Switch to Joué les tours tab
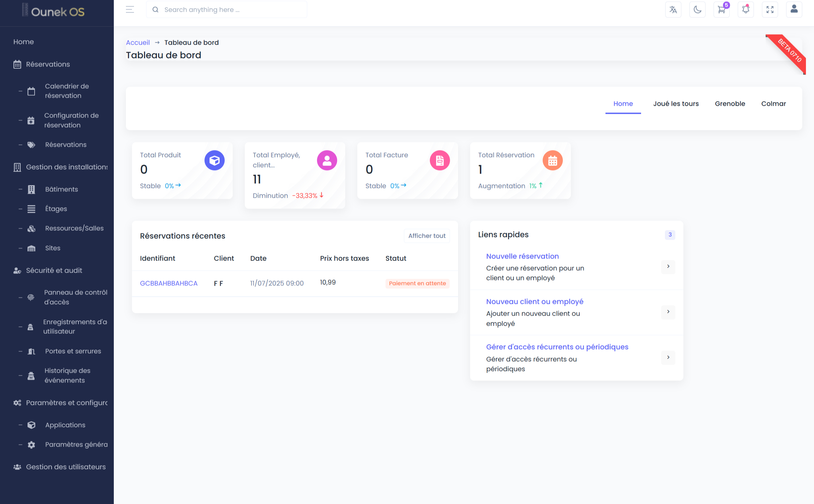This screenshot has width=814, height=504. (676, 104)
